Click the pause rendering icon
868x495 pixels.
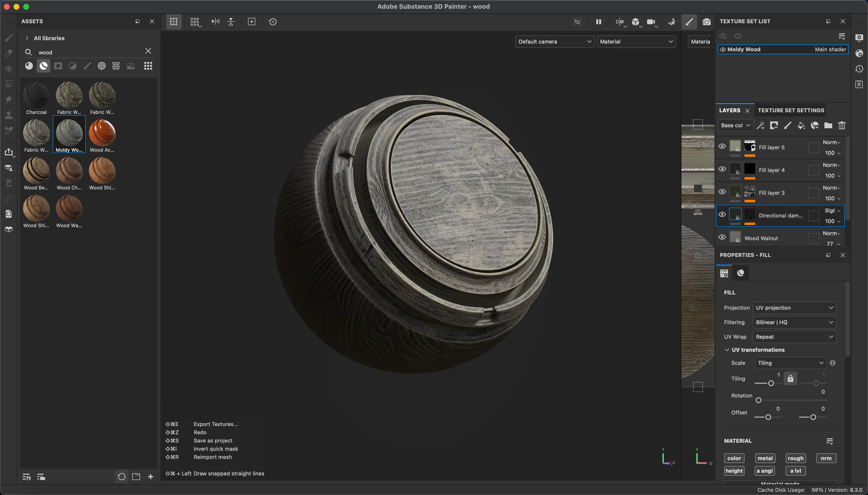598,22
